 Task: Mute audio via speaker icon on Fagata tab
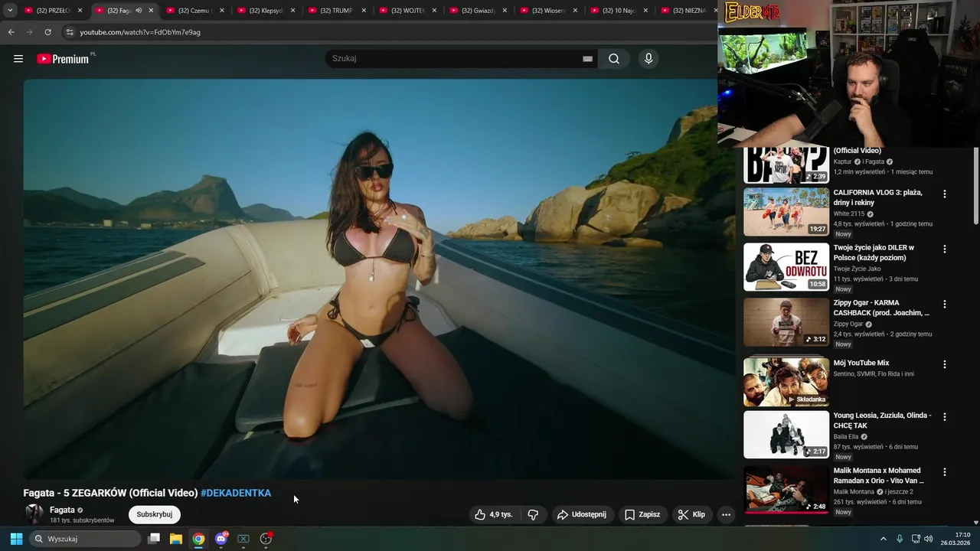tap(139, 11)
